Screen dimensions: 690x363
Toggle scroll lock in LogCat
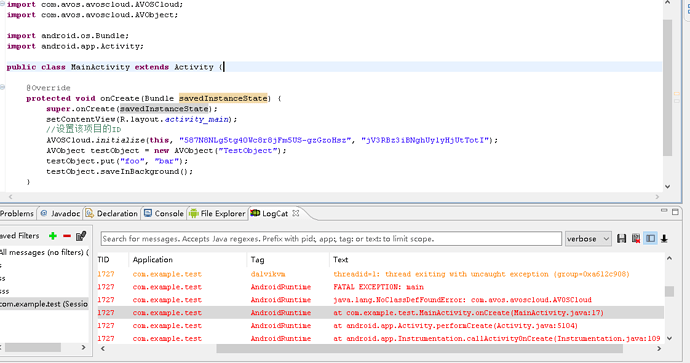(664, 238)
